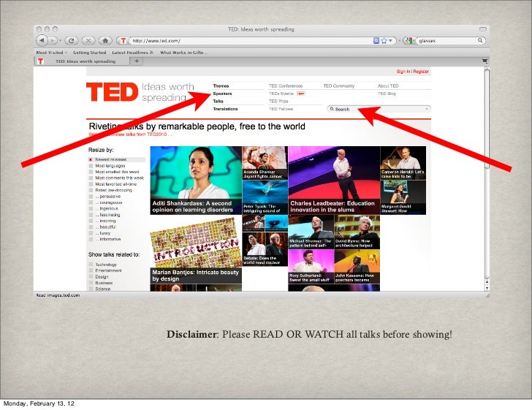
Task: Click the Register link
Action: 421,72
